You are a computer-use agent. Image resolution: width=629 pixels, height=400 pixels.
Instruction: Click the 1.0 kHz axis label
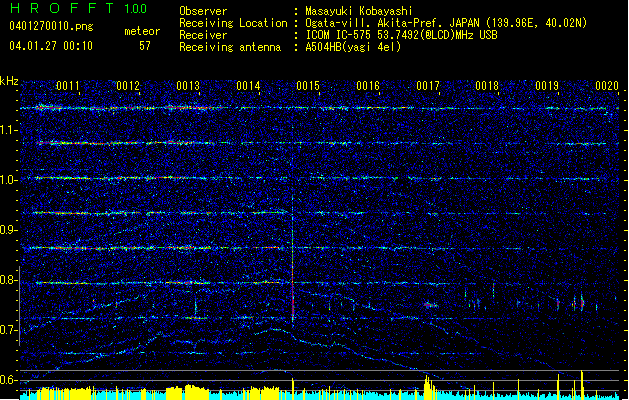click(8, 180)
